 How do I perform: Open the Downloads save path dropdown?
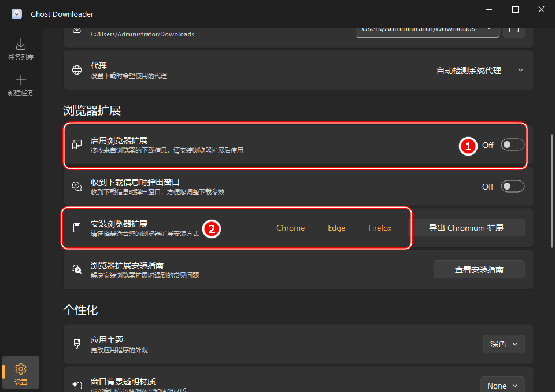coord(427,29)
